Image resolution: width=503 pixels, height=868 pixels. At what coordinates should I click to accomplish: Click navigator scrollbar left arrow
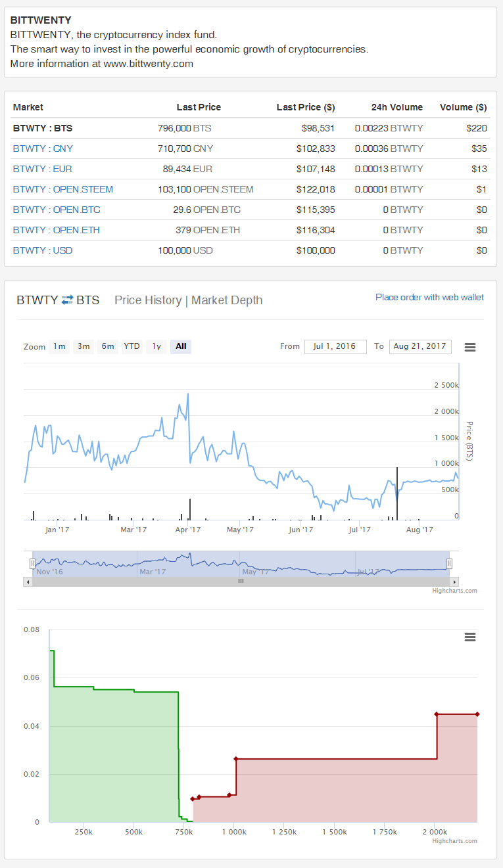coord(27,582)
